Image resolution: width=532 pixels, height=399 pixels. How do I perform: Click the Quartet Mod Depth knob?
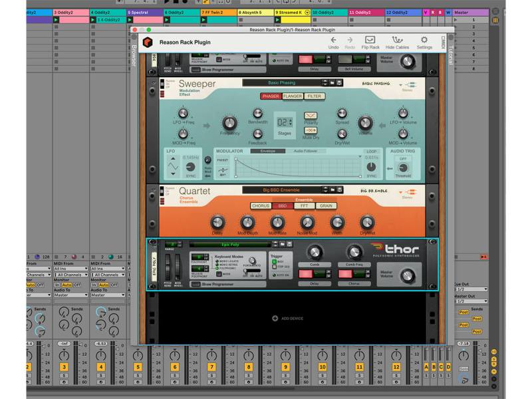click(247, 223)
